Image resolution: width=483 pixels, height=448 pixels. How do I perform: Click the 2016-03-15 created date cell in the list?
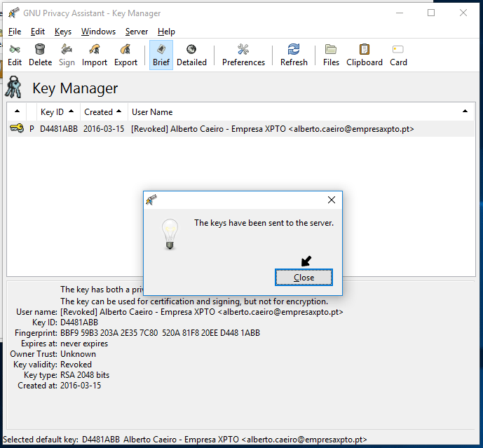[x=104, y=129]
